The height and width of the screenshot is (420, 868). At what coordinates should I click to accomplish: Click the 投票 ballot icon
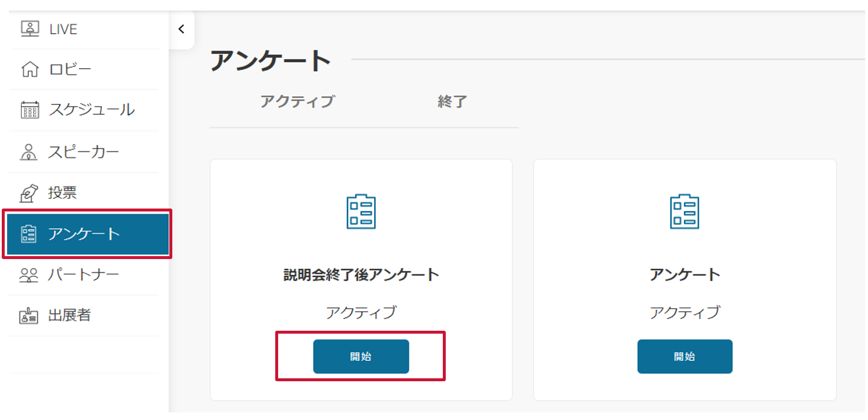[29, 193]
